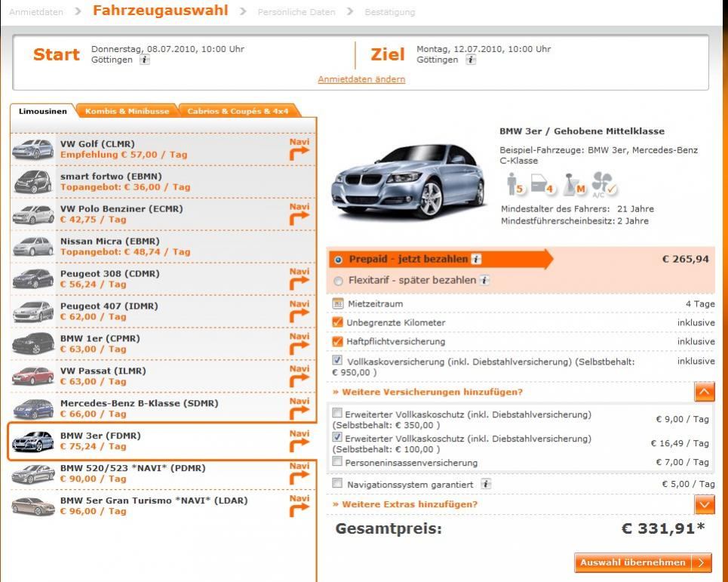Toggle Vollkaskoversicherung Selbstbehalt € 950,00 checkbox
Image resolution: width=728 pixels, height=582 pixels.
337,360
